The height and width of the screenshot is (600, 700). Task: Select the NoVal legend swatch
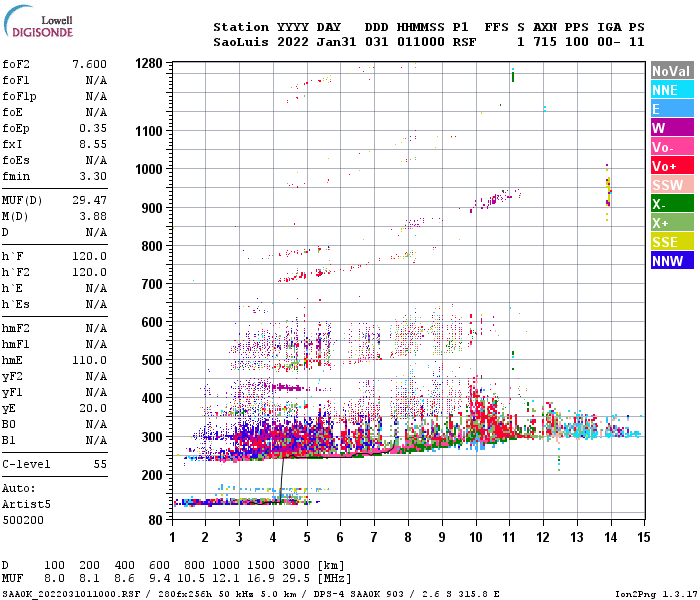pos(672,71)
